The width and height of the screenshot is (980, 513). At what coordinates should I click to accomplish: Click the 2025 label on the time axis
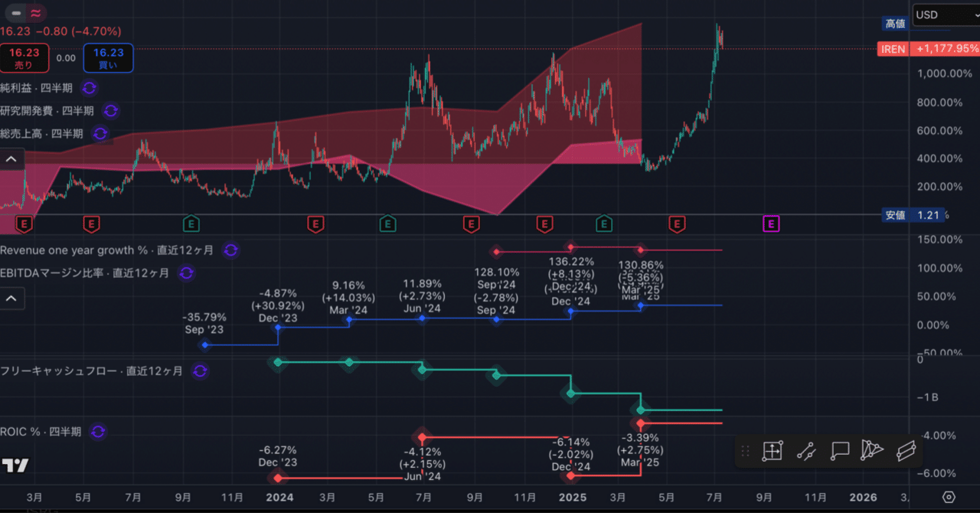point(573,497)
